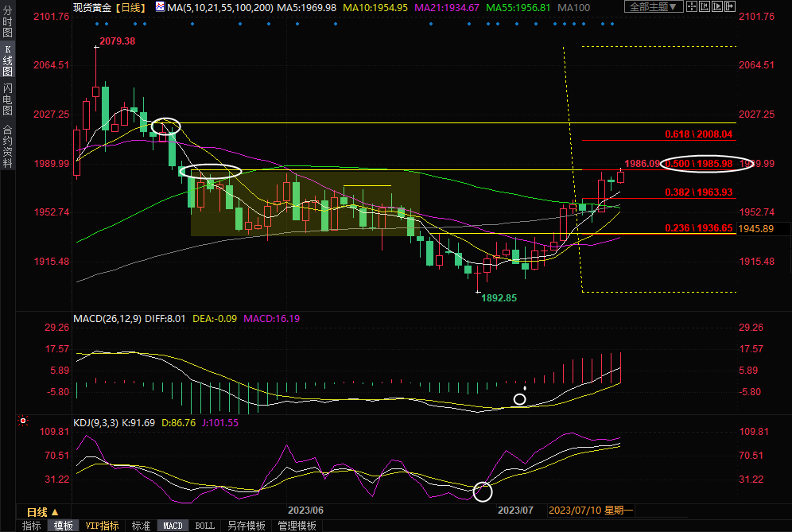Click the first layout icon after 全部主题
Screen dimensions: 792x532
pyautogui.click(x=692, y=7)
